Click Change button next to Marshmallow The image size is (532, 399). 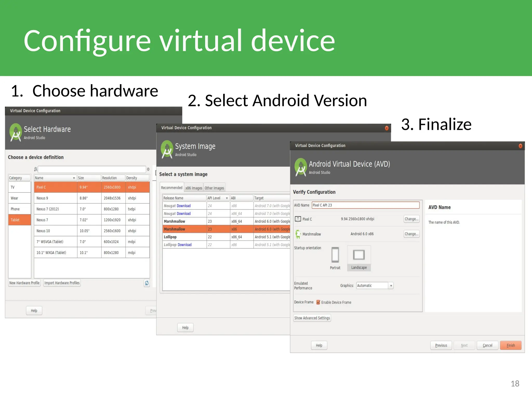point(411,234)
